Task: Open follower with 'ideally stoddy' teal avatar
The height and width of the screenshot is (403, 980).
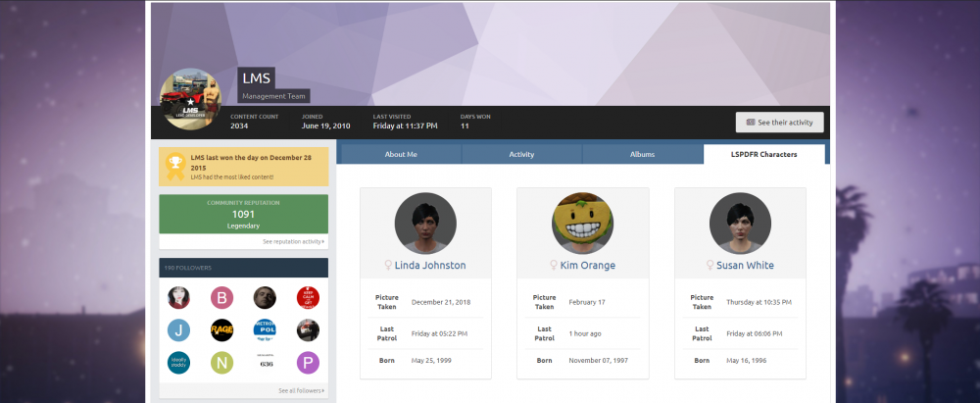Action: coord(178,363)
